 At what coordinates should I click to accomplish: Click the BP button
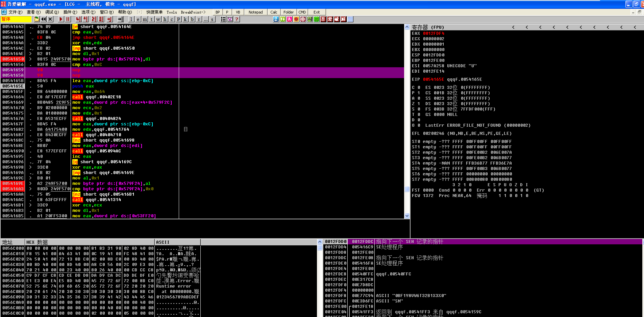pos(218,12)
